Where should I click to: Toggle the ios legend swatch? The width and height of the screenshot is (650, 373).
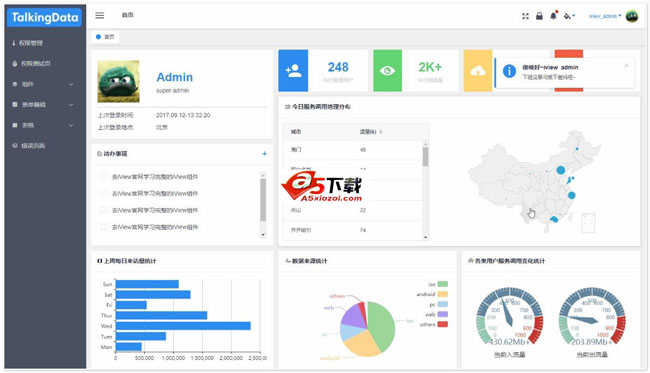[x=442, y=284]
